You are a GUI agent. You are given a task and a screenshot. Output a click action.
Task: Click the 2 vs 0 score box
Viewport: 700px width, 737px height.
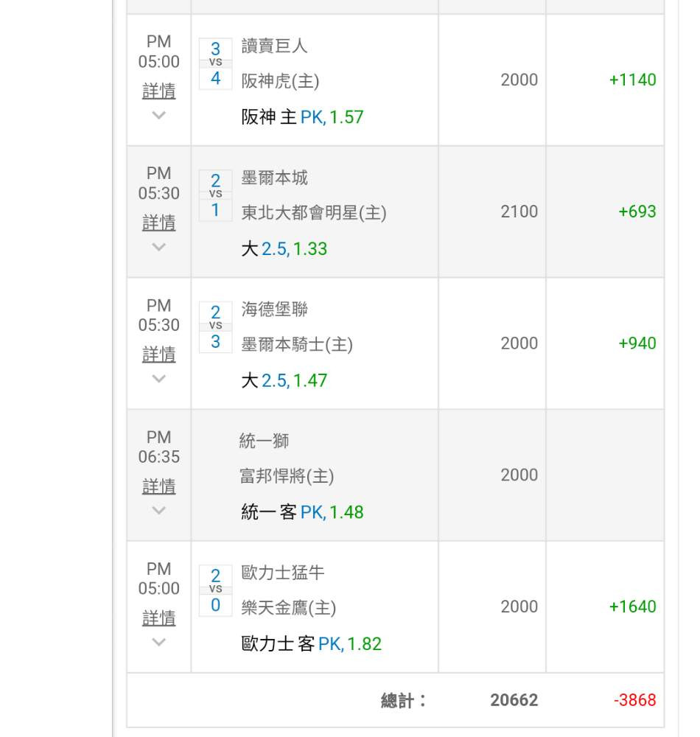pos(216,590)
